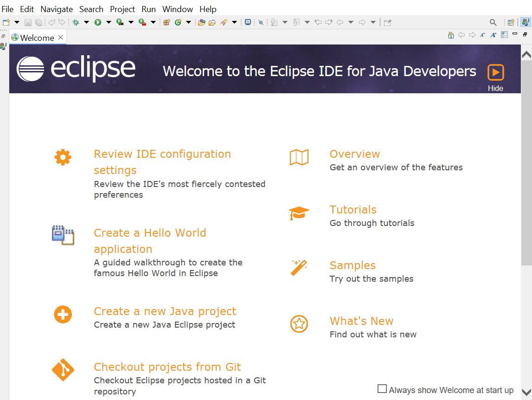This screenshot has width=532, height=400.
Task: Click the Open Task briefcase-folder icon
Action: pyautogui.click(x=212, y=22)
